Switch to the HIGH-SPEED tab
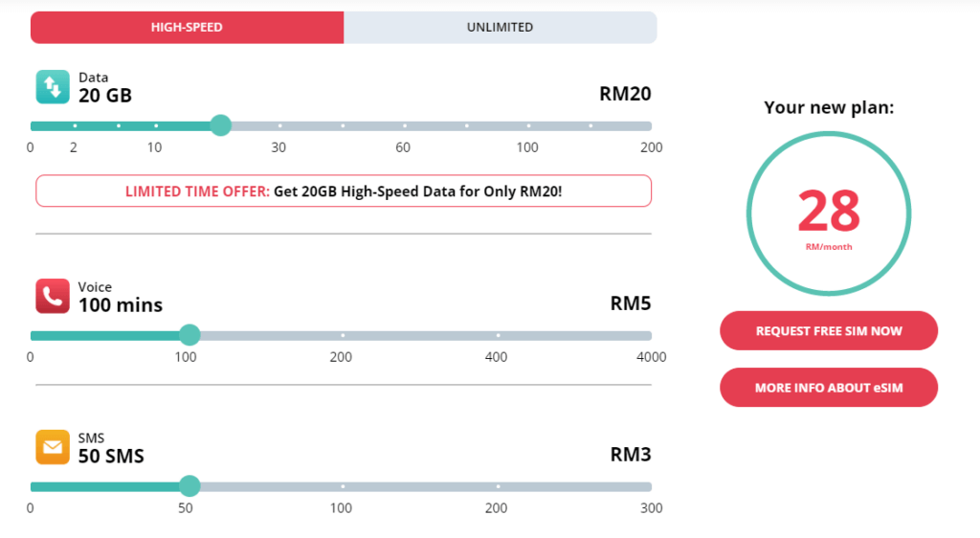The height and width of the screenshot is (538, 980). tap(187, 27)
